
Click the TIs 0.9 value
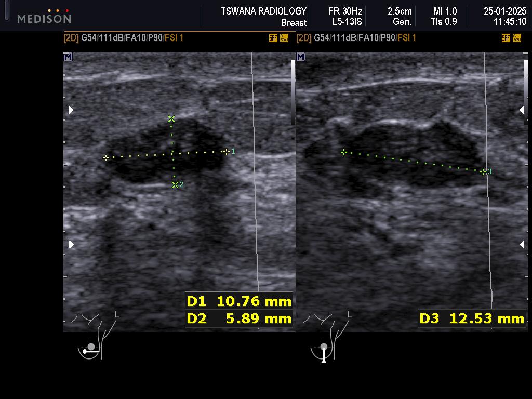pyautogui.click(x=444, y=22)
